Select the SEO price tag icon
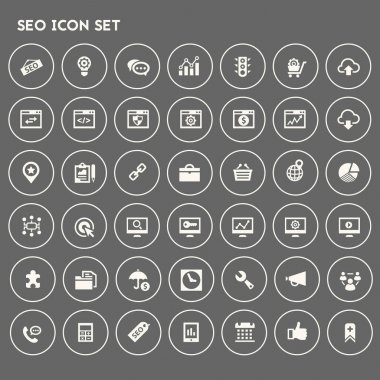 139,331
